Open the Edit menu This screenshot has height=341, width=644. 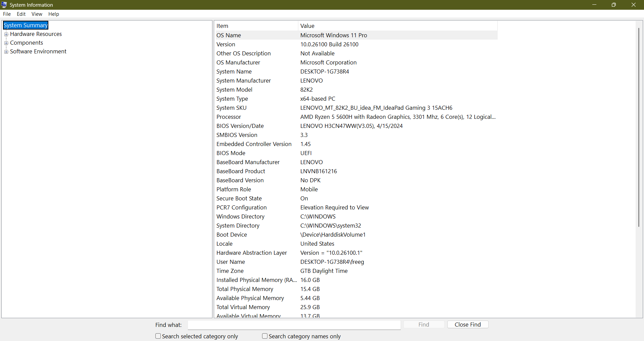click(x=21, y=14)
